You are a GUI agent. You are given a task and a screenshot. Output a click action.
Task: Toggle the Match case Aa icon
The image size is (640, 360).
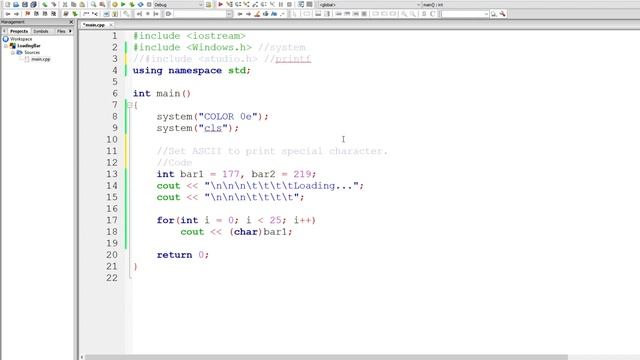tap(274, 14)
